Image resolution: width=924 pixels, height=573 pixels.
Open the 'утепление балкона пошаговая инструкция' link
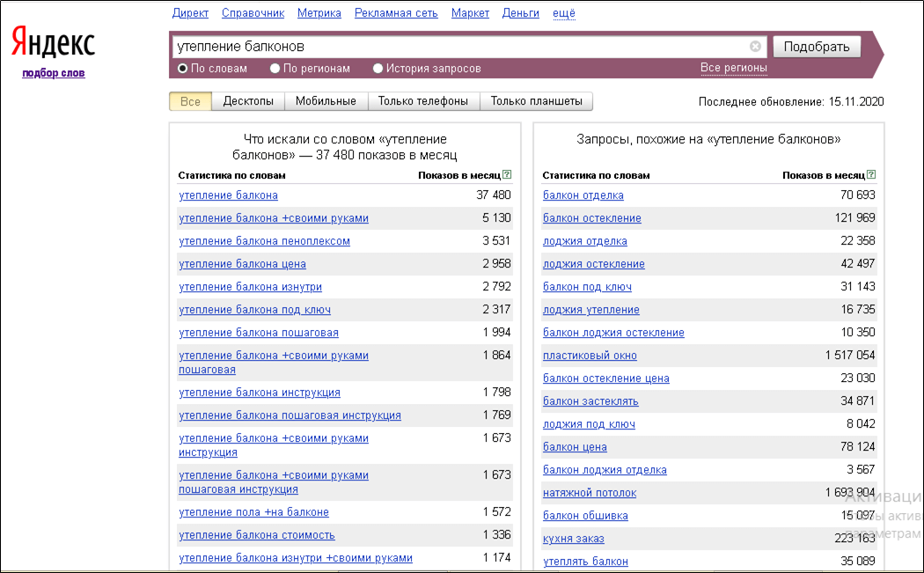tap(290, 415)
